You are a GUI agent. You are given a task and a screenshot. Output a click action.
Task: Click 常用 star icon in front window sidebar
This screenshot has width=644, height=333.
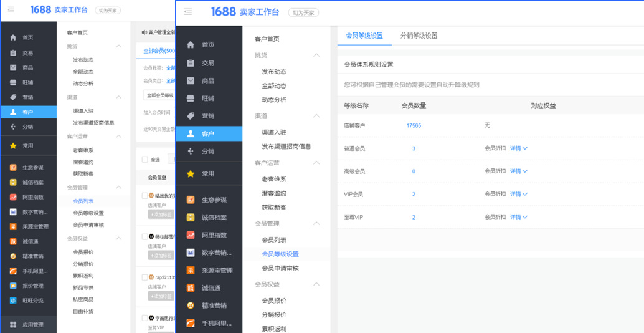coord(191,173)
